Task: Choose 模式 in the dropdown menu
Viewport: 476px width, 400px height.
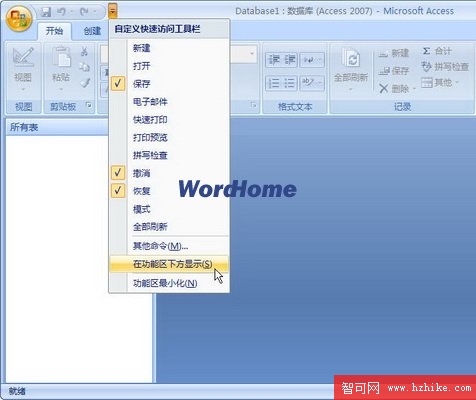Action: pyautogui.click(x=169, y=209)
